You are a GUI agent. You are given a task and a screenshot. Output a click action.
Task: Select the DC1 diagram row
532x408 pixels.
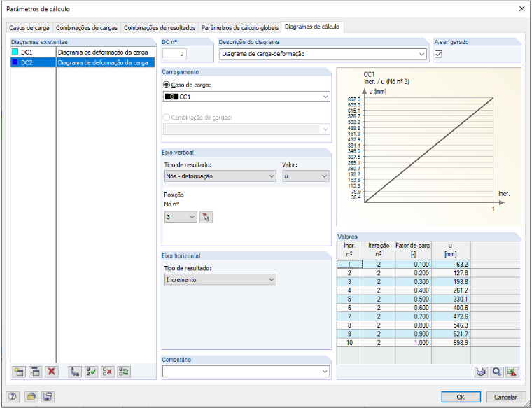(x=83, y=52)
